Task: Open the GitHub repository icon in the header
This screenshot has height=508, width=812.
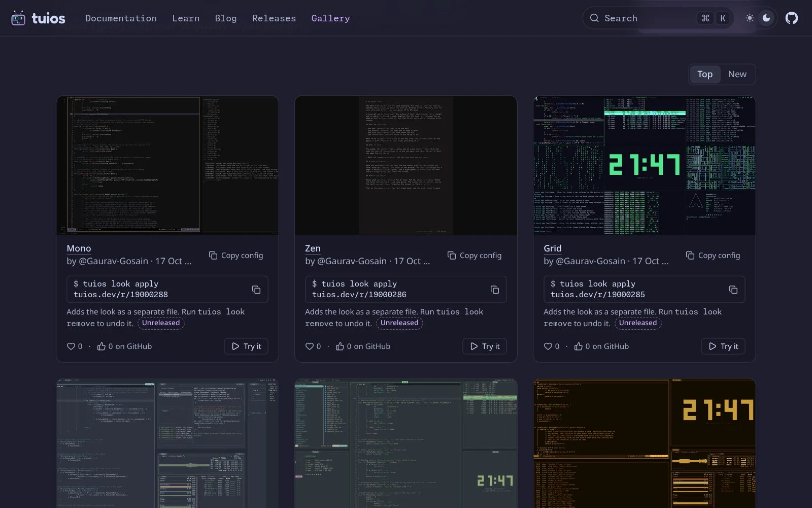Action: pyautogui.click(x=792, y=18)
